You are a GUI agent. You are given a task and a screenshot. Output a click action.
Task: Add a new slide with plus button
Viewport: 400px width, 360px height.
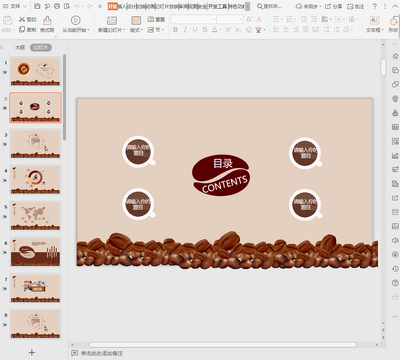tap(32, 352)
